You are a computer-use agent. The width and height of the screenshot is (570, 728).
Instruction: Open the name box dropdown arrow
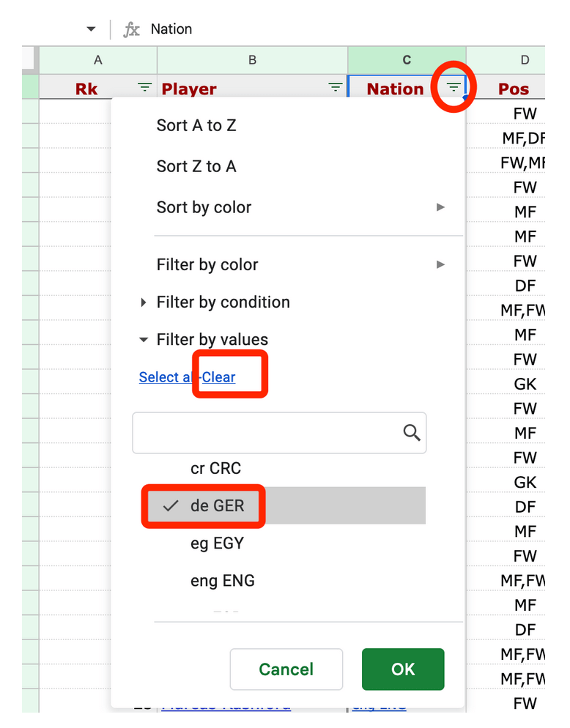tap(91, 29)
